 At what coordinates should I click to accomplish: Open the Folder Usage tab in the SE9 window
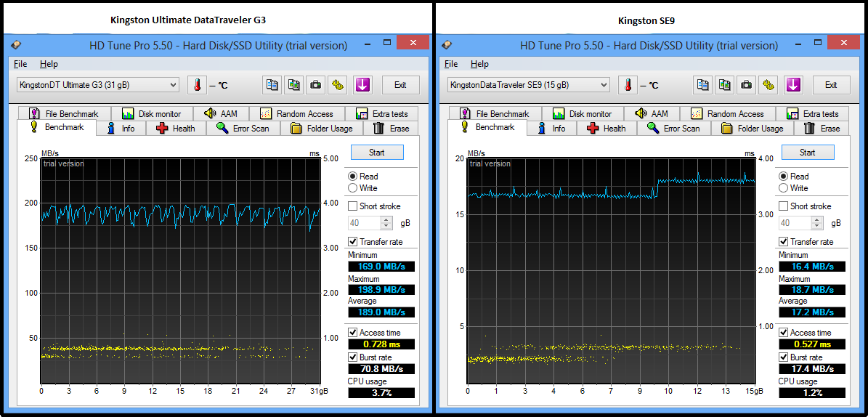tap(753, 129)
